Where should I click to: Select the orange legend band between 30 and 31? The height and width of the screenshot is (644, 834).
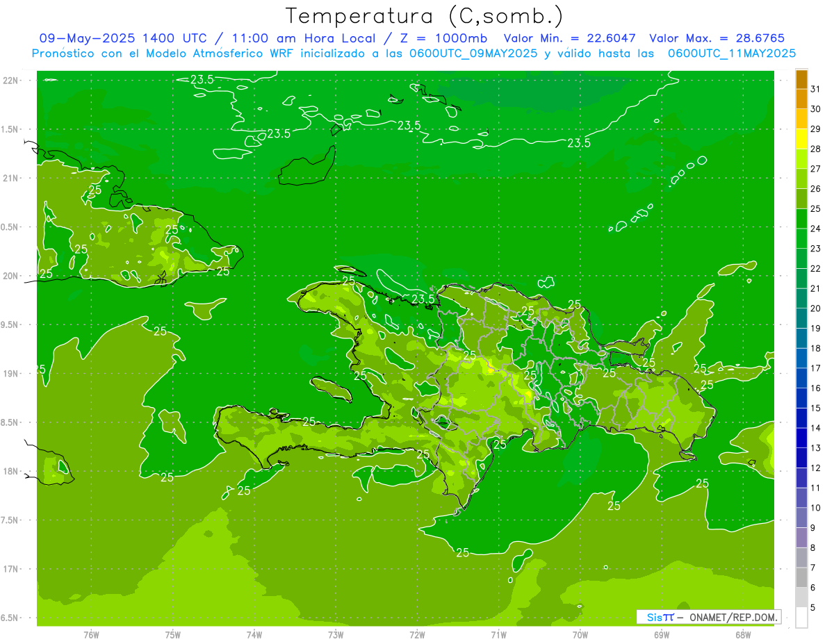pos(801,99)
